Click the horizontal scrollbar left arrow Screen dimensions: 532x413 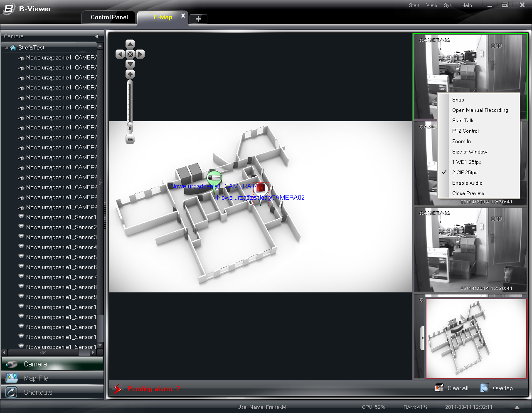[5, 352]
